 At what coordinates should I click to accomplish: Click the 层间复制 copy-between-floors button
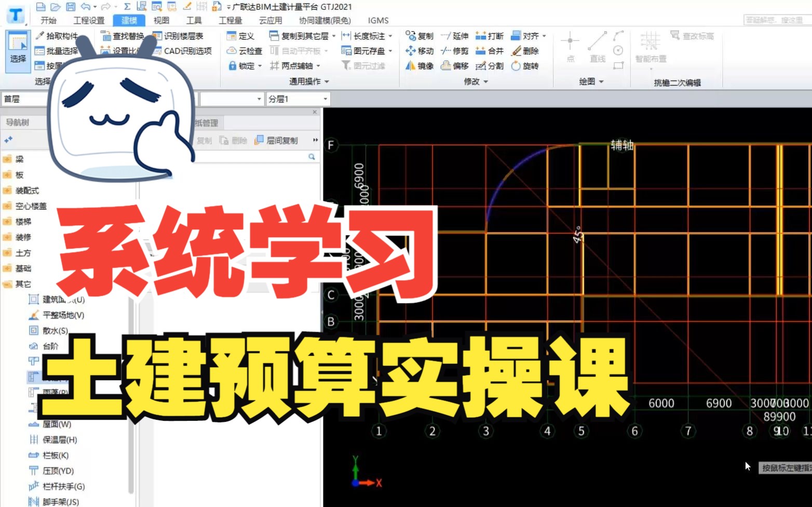click(277, 140)
